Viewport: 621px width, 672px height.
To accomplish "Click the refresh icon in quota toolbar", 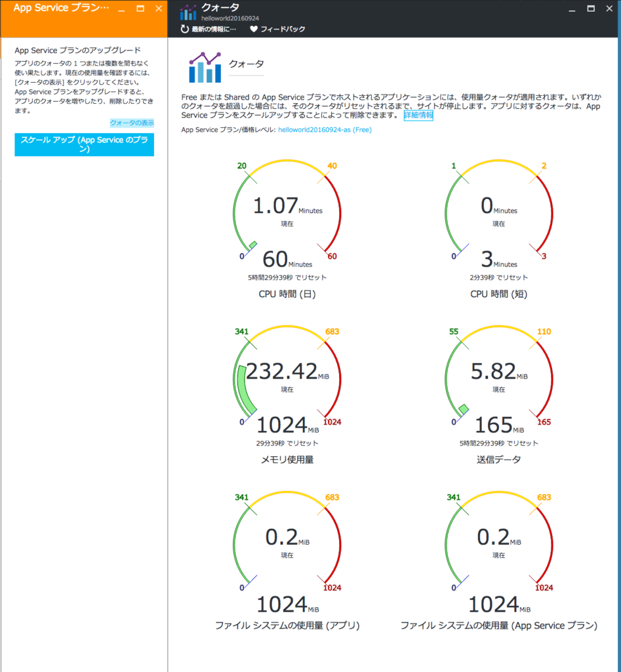I will pos(184,29).
